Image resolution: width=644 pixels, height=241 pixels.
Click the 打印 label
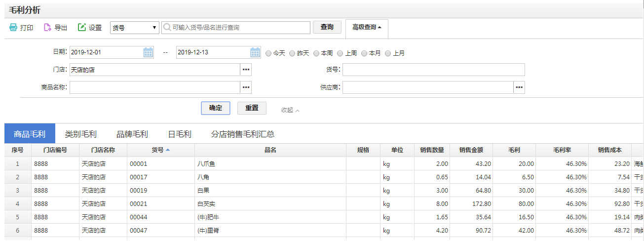tap(27, 28)
